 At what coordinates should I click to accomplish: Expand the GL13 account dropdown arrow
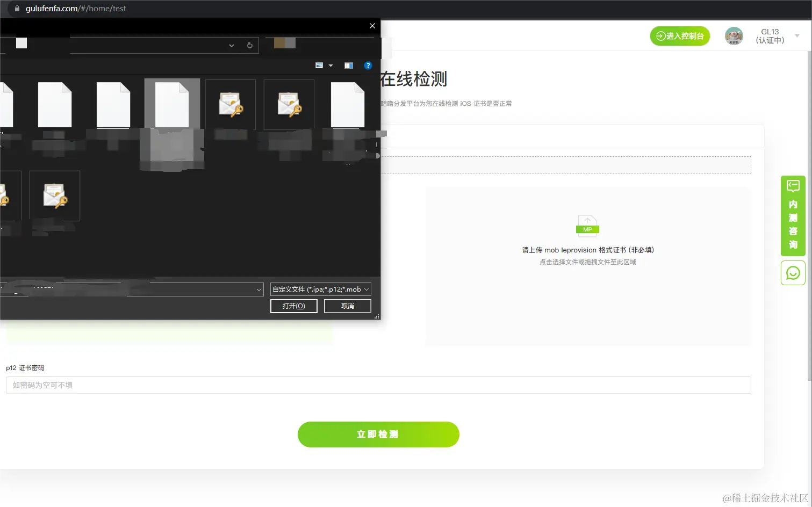pos(796,36)
